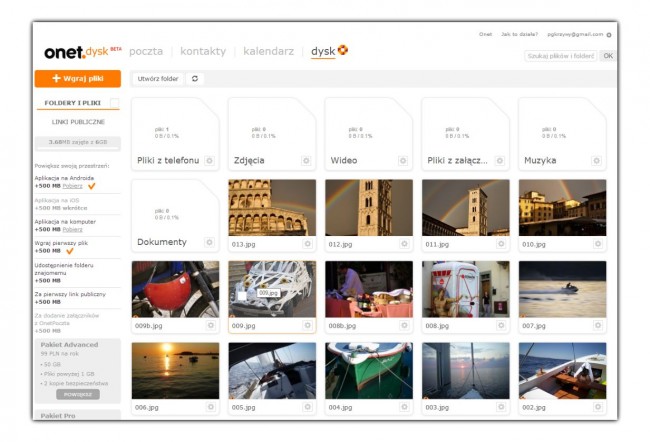Click the Udostępnienie folderu znajomemu bonus text

(x=64, y=269)
